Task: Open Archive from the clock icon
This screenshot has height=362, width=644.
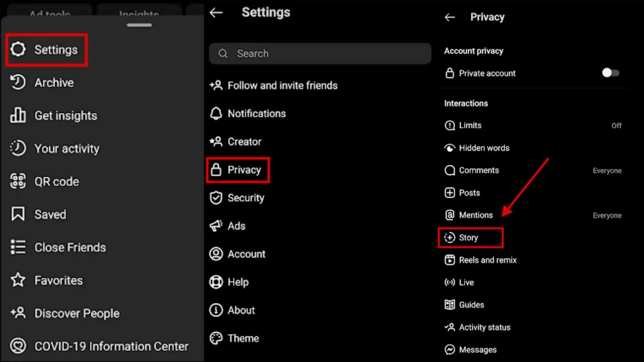Action: pos(18,82)
